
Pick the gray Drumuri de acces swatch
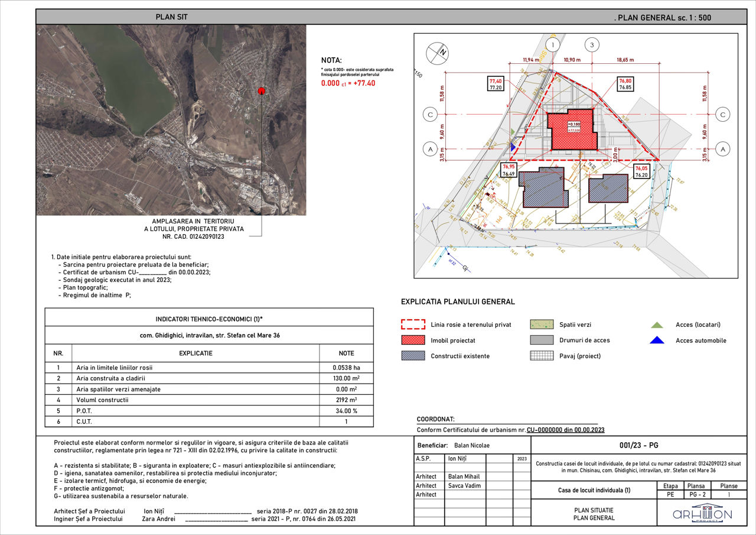coord(542,340)
